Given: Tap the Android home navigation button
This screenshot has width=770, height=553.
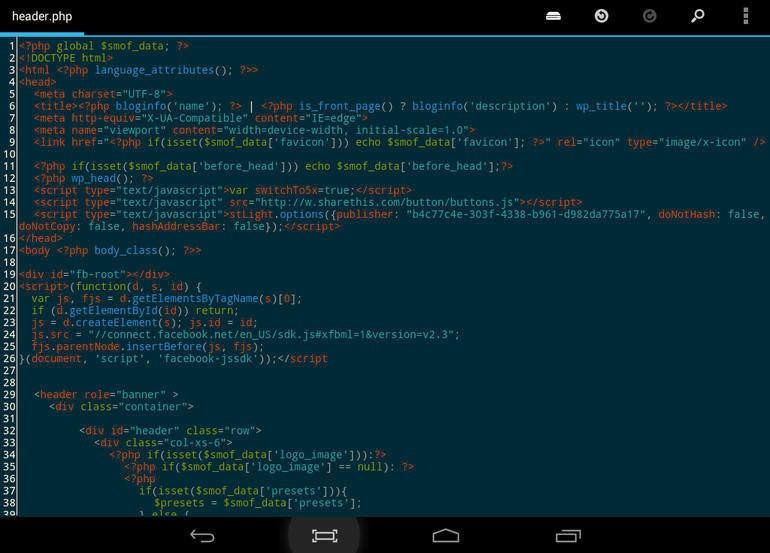Looking at the screenshot, I should (x=446, y=536).
